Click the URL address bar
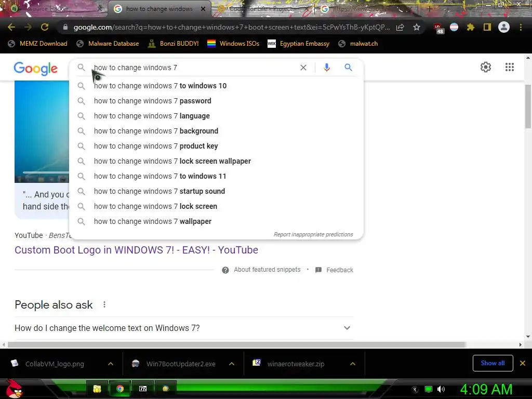Viewport: 532px width, 399px height. [x=231, y=28]
